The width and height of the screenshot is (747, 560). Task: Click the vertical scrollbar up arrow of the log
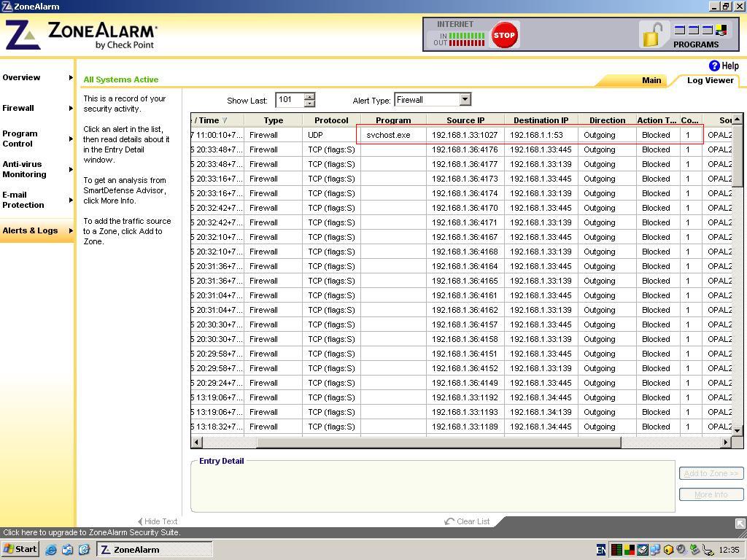(x=737, y=119)
